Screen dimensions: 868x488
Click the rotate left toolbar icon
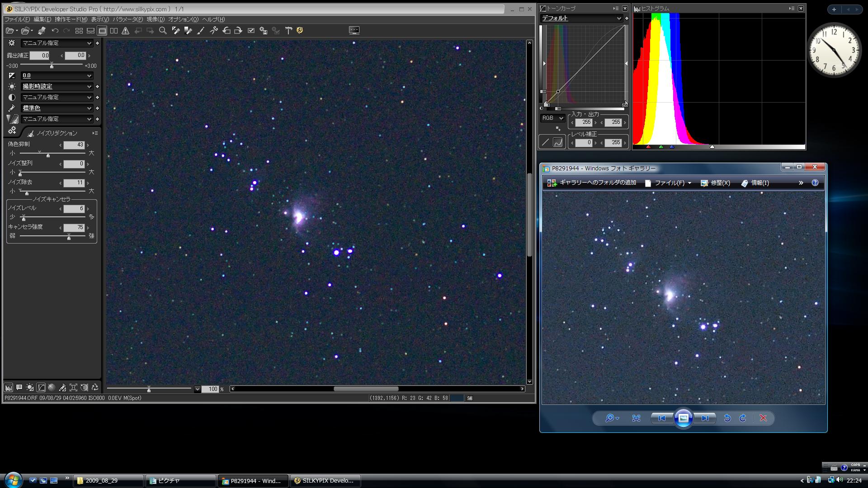click(226, 31)
